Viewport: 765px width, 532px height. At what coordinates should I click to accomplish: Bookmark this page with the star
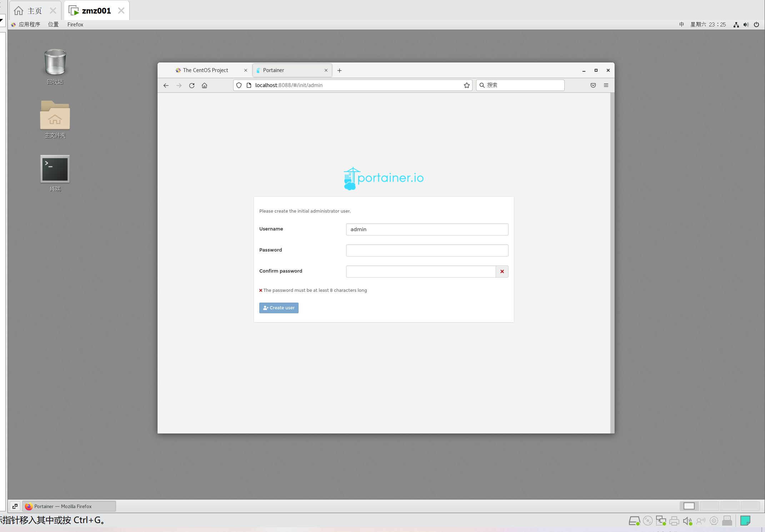click(x=466, y=85)
